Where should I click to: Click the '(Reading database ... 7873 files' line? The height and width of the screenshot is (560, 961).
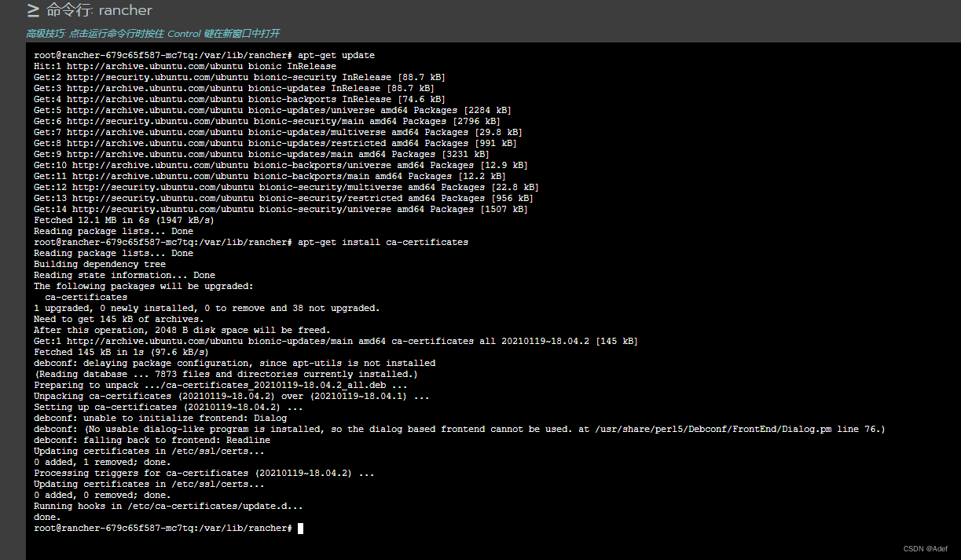pyautogui.click(x=226, y=374)
